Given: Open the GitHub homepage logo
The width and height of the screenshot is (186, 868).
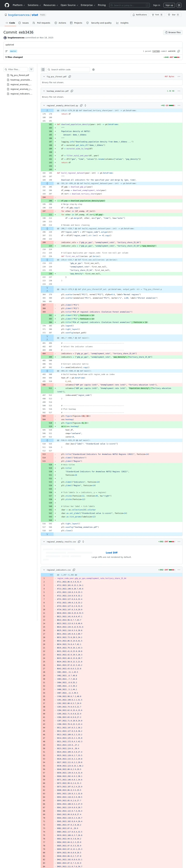Looking at the screenshot, I should [x=7, y=5].
